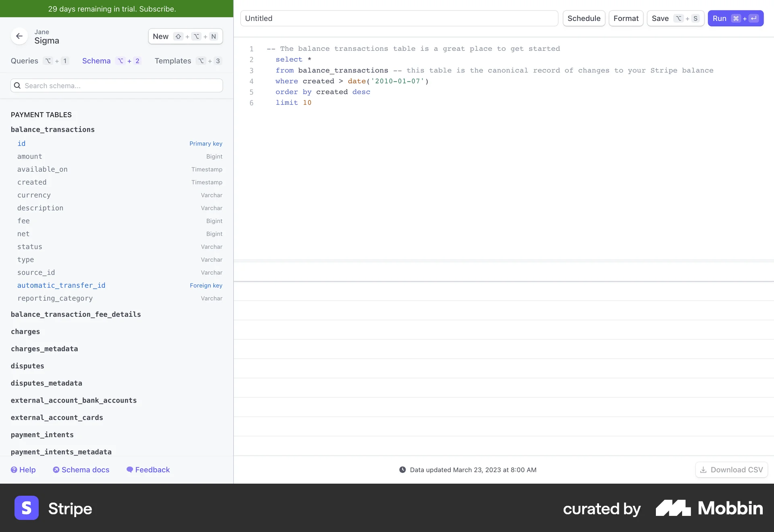The width and height of the screenshot is (774, 532).
Task: Format the query
Action: click(x=626, y=18)
